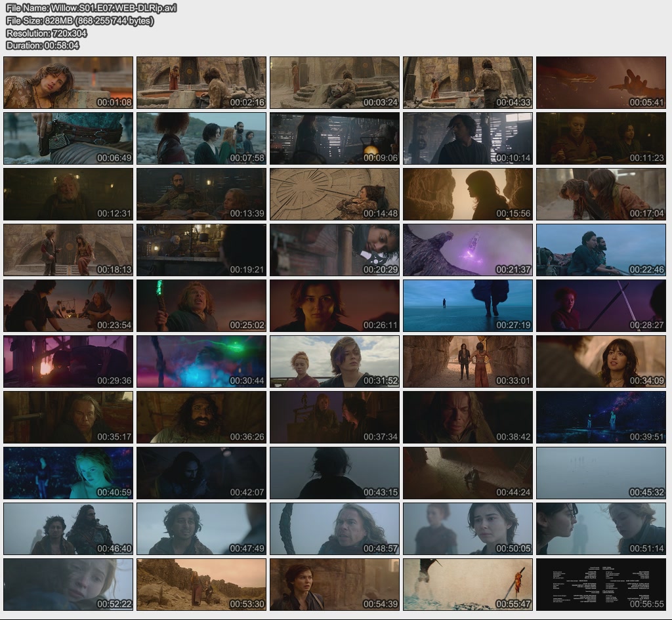Select the thumbnail at 00:48:57
This screenshot has width=672, height=620.
click(335, 529)
